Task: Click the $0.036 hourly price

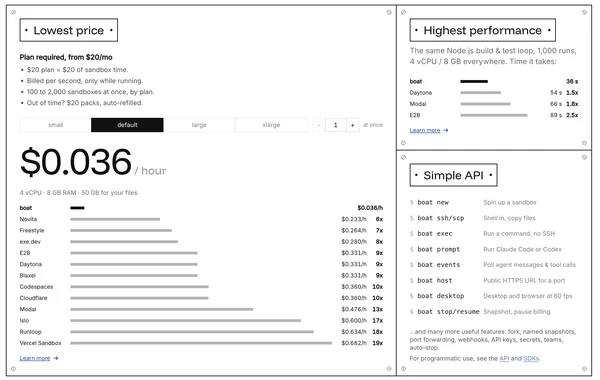Action: [76, 162]
